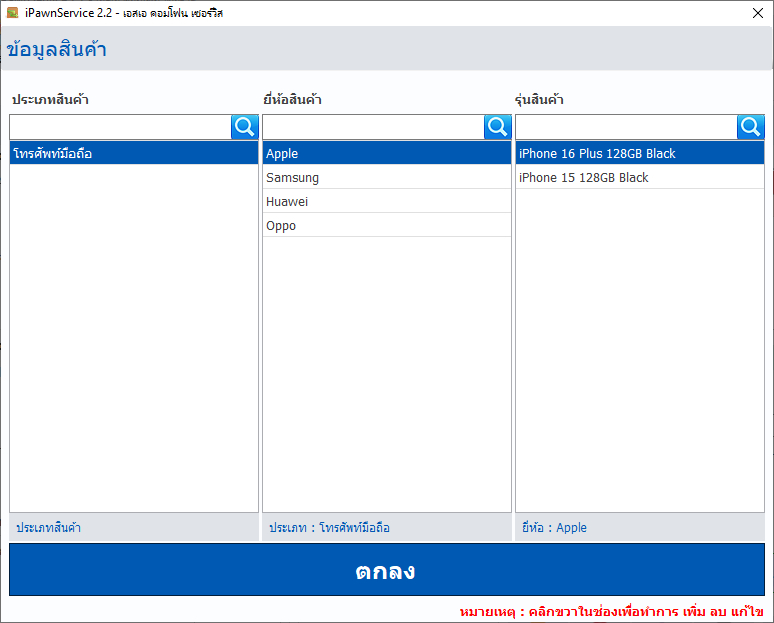Viewport: 774px width, 623px height.
Task: Click the ประเภท : โทรศัพท์มือถือ footer label
Action: (x=329, y=528)
